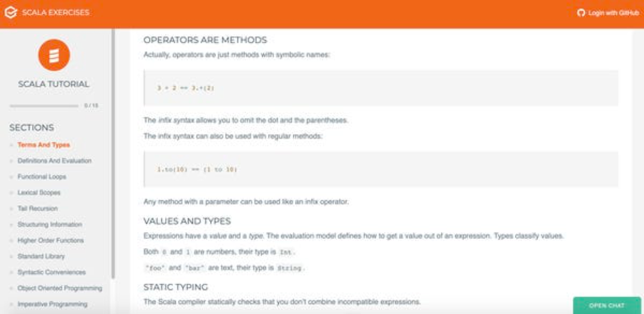The width and height of the screenshot is (644, 314).
Task: Open Standard Library section
Action: click(x=41, y=256)
